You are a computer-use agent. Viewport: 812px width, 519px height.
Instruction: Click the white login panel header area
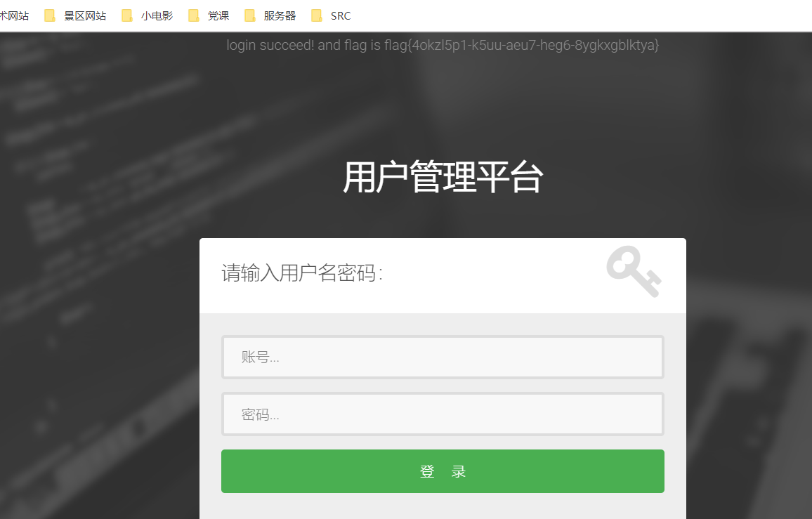click(x=443, y=275)
